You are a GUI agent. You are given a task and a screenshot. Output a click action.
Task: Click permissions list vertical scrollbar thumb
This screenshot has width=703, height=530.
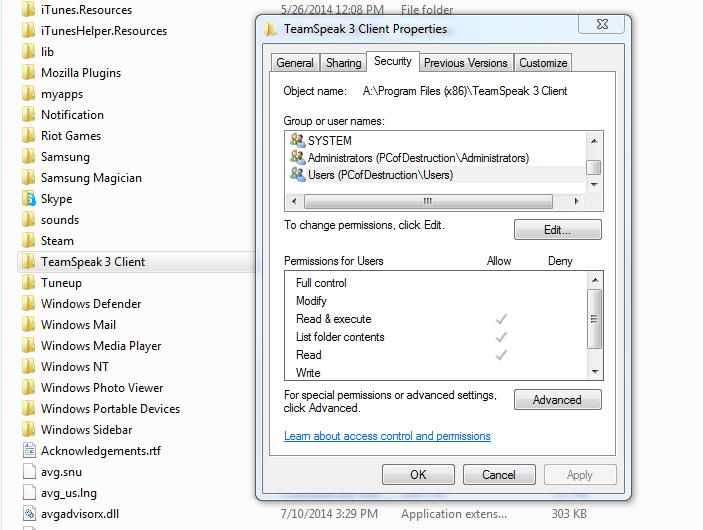[x=595, y=319]
